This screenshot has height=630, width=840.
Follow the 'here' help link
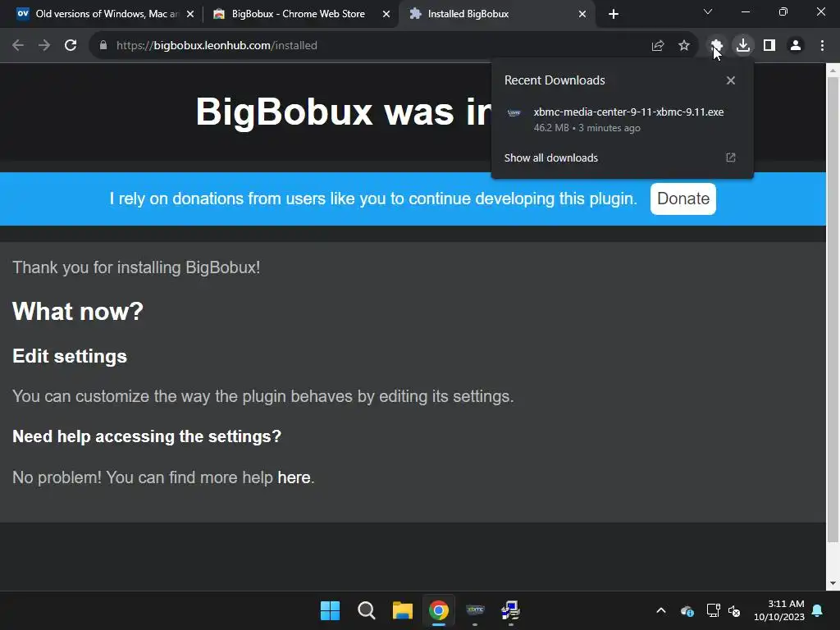(294, 477)
